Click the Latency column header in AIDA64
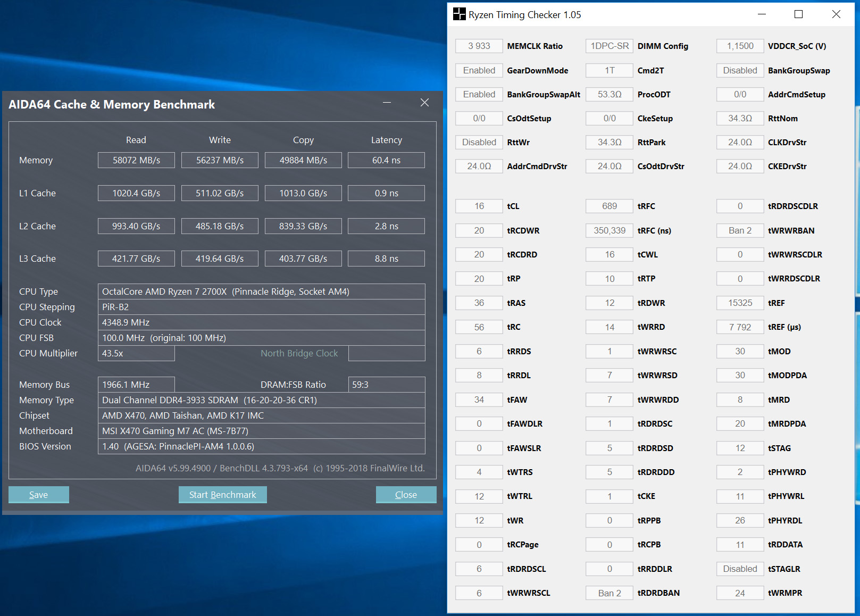Screen dimensions: 860x616 387,140
